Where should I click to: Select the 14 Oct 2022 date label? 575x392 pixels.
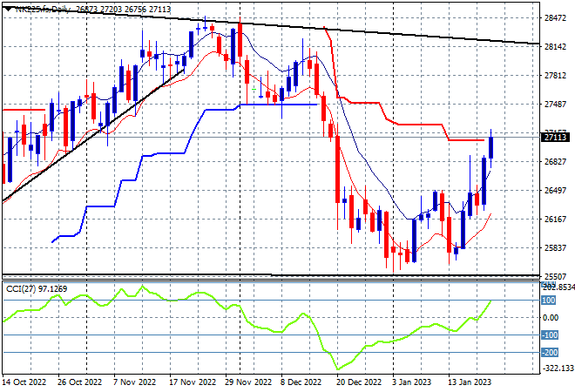[24, 382]
